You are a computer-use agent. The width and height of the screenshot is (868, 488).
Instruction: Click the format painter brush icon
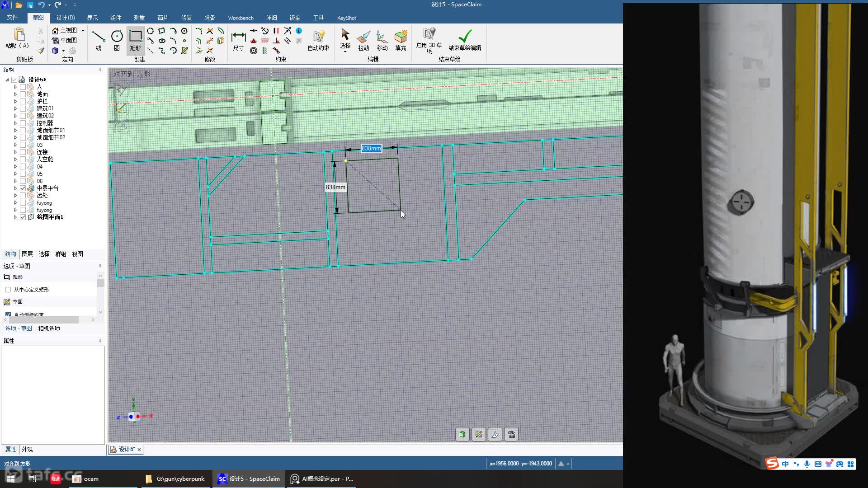[x=41, y=51]
